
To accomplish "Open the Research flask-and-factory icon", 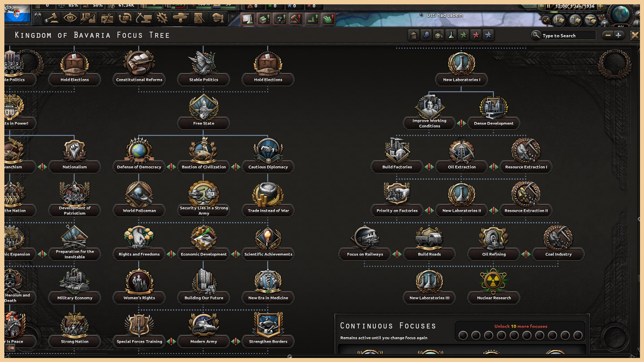I will pos(88,18).
